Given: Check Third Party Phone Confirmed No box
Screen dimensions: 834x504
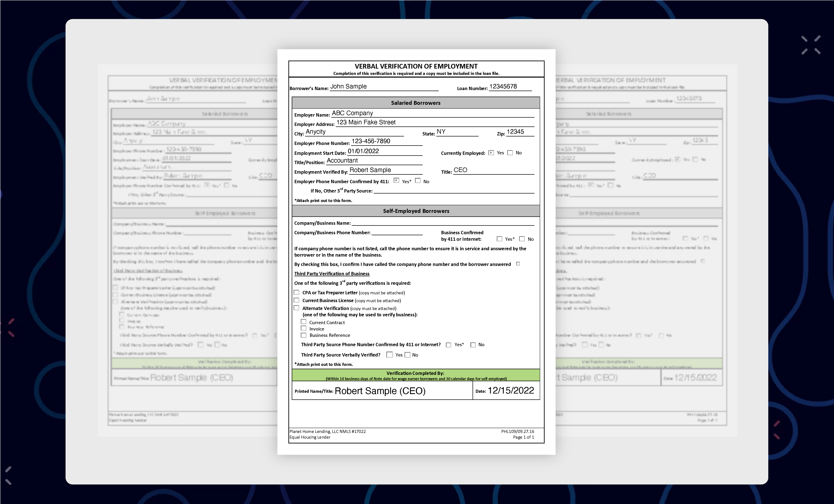Looking at the screenshot, I should coord(473,345).
